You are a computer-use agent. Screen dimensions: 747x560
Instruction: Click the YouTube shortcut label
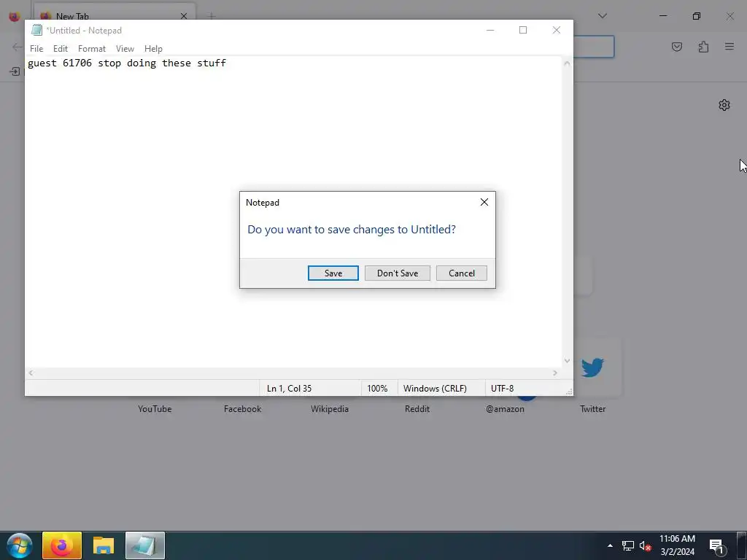click(155, 408)
